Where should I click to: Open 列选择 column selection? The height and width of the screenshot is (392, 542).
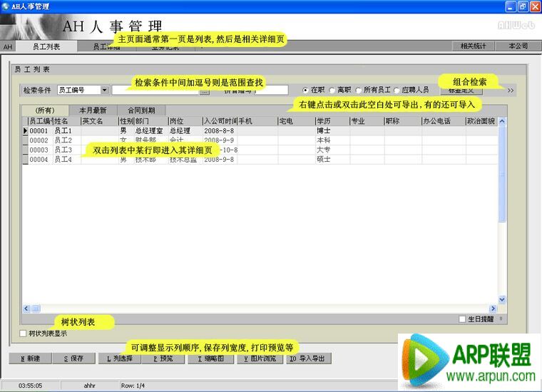(x=118, y=359)
